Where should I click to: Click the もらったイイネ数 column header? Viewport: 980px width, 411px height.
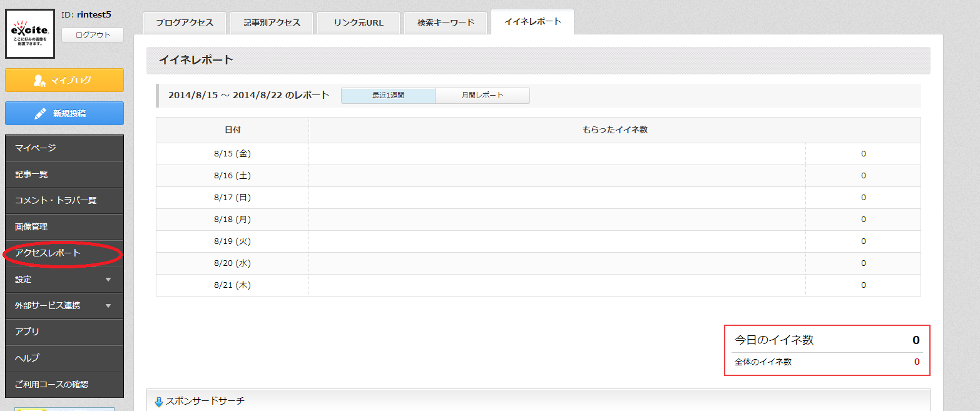click(x=615, y=130)
